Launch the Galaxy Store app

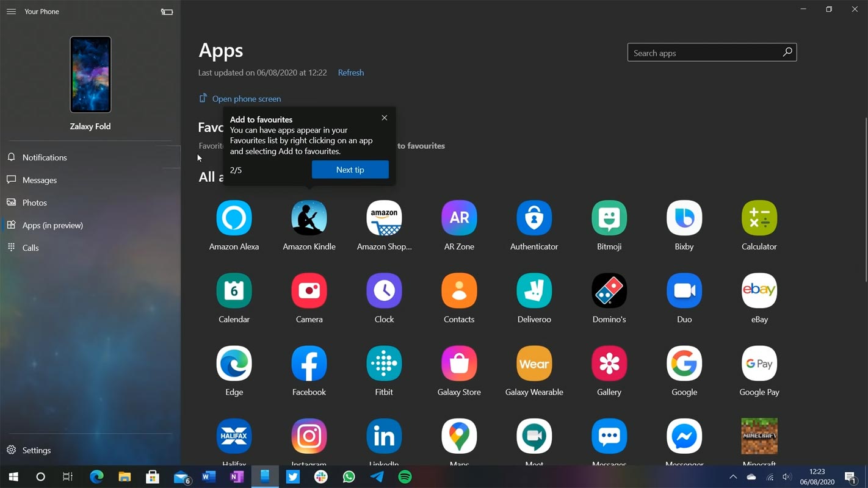(x=459, y=364)
